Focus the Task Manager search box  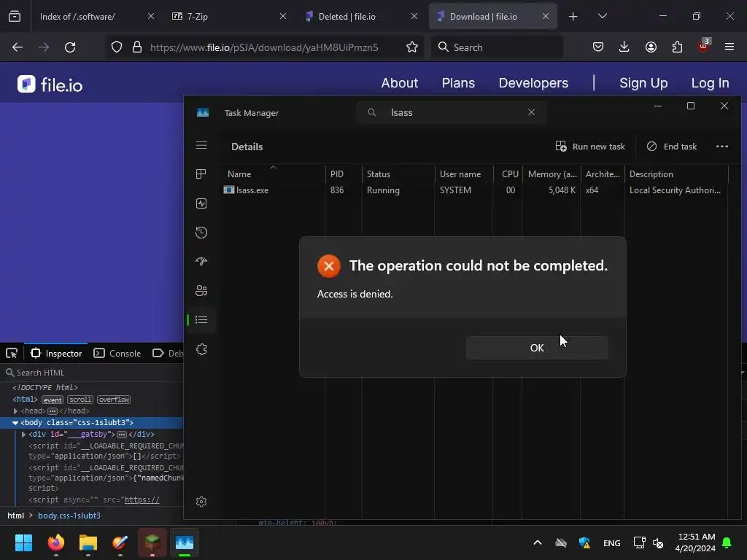[452, 112]
